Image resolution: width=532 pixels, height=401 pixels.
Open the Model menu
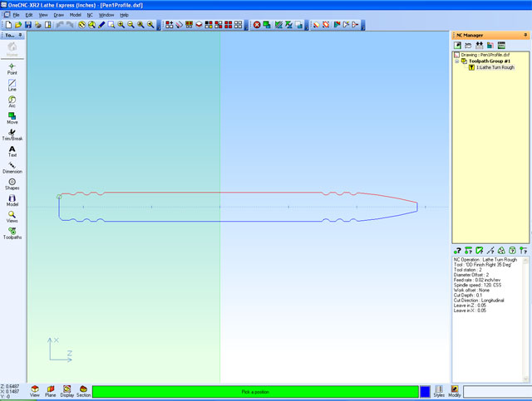click(76, 15)
